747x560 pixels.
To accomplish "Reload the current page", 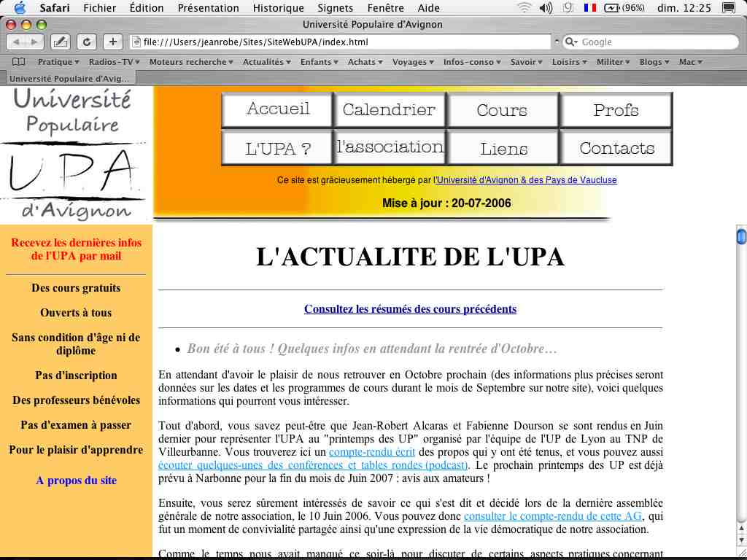I will pyautogui.click(x=87, y=42).
